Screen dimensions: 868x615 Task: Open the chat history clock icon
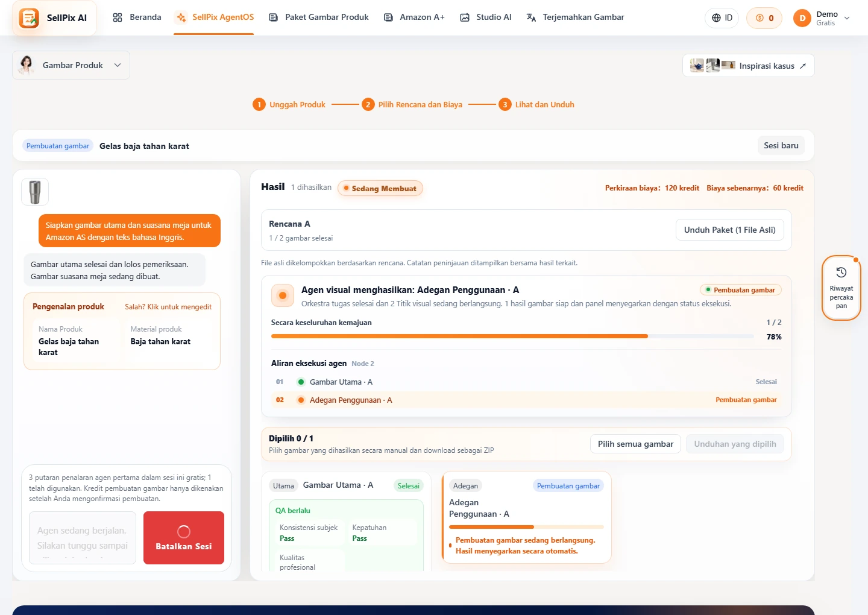(x=841, y=273)
